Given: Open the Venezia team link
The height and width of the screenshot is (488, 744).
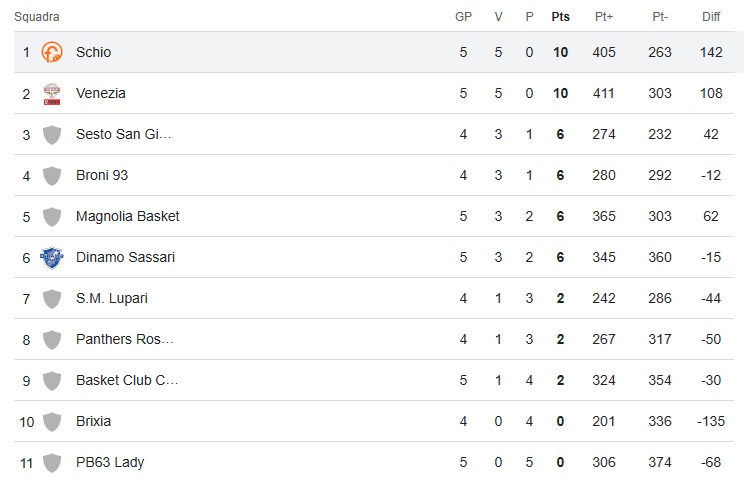Looking at the screenshot, I should (x=100, y=93).
